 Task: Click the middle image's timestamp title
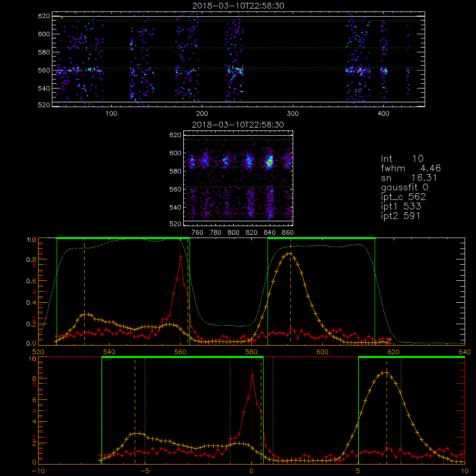click(238, 125)
